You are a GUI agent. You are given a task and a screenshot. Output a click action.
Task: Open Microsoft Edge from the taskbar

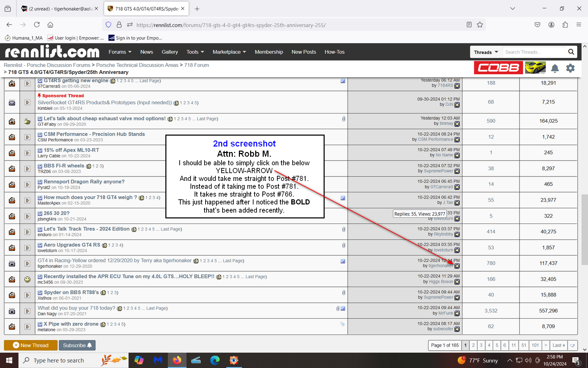click(x=215, y=360)
